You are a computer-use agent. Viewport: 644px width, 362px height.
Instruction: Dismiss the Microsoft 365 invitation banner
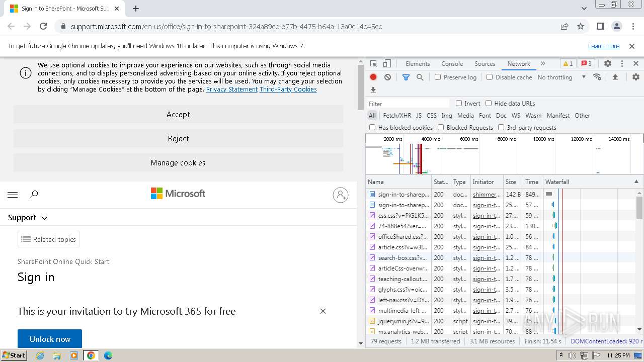tap(323, 311)
